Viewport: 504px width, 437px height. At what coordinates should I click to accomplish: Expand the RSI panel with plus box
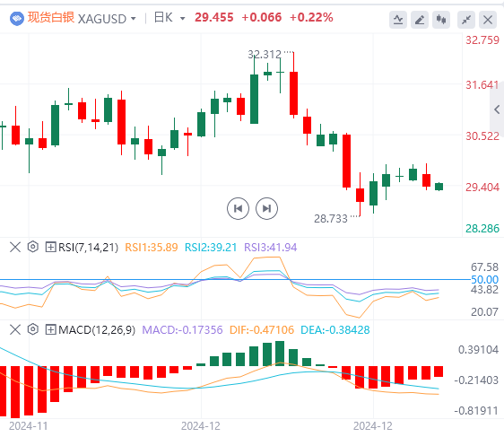[x=50, y=247]
